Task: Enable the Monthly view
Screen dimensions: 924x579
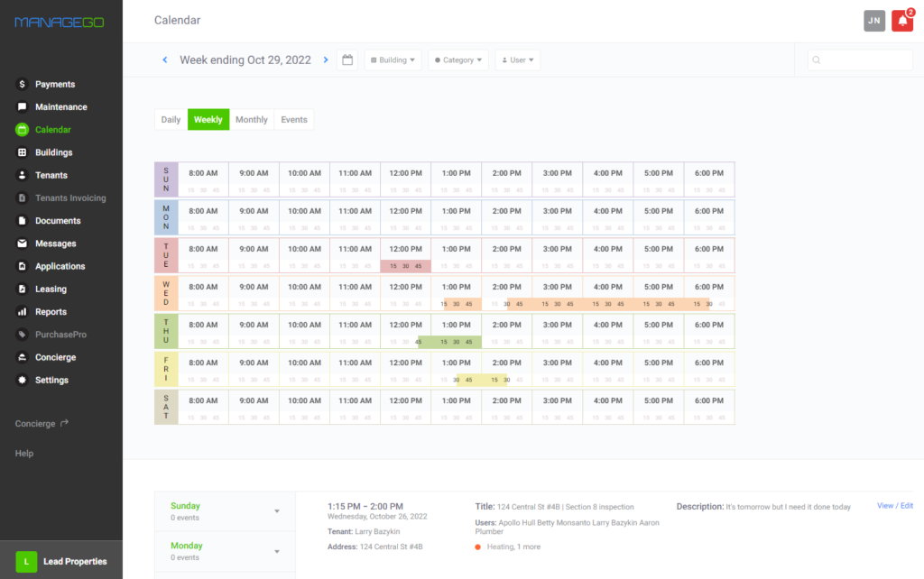Action: pos(251,118)
